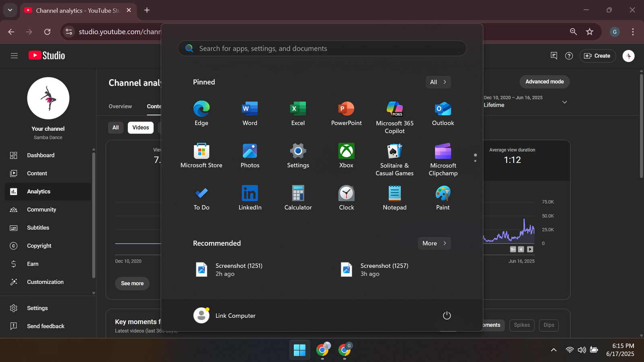Show all pinned apps with All button
Viewport: 644px width, 362px height.
438,82
